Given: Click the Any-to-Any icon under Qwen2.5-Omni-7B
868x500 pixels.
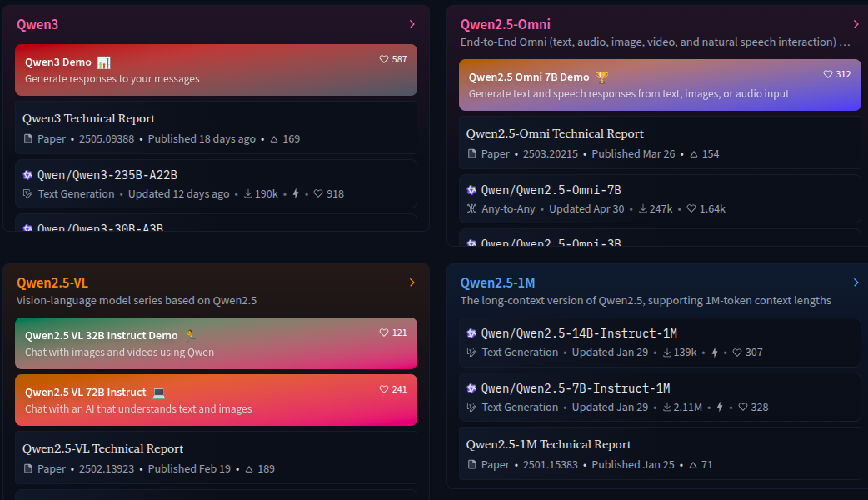Looking at the screenshot, I should 471,209.
